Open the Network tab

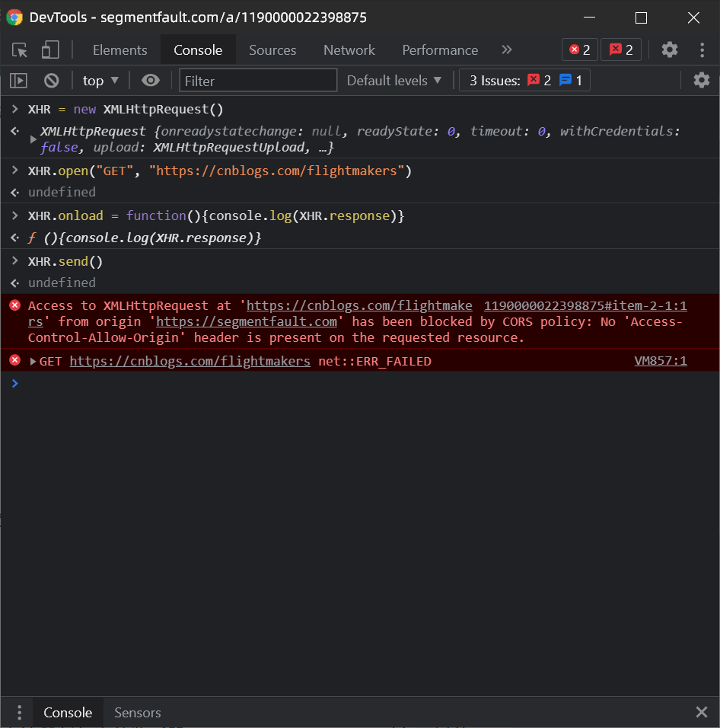[349, 50]
